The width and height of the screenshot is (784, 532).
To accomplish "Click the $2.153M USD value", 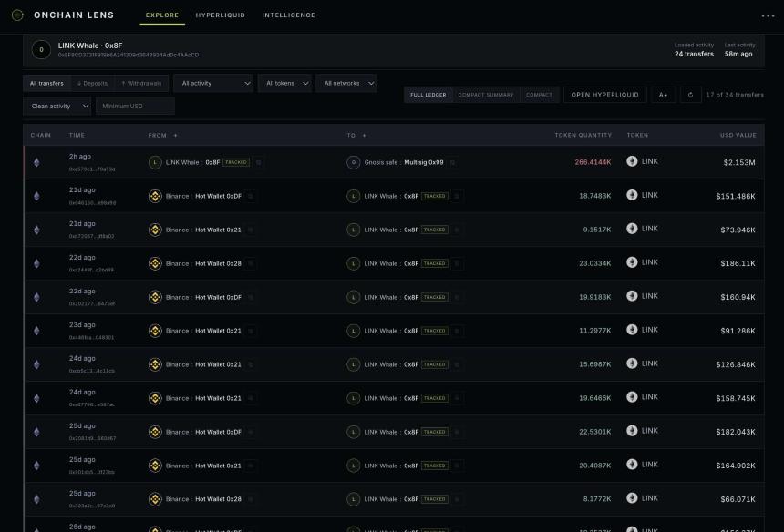I will pos(739,162).
